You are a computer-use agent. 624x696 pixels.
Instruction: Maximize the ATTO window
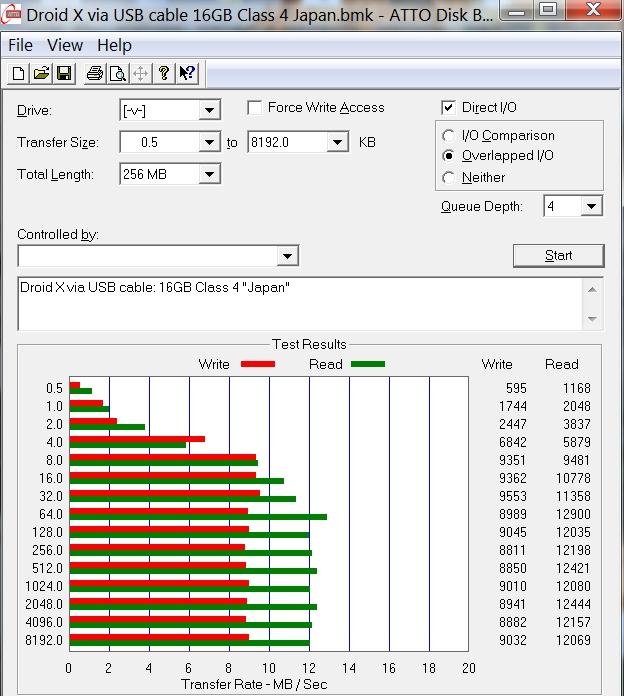548,10
